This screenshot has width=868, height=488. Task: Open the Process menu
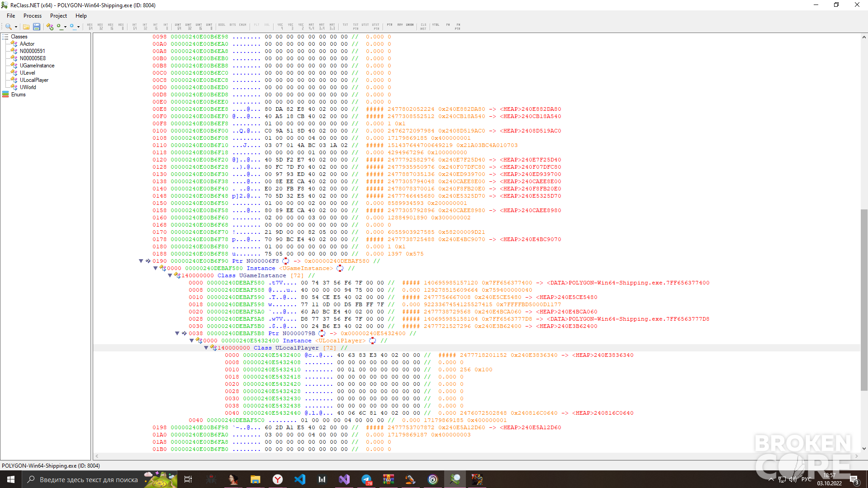(33, 16)
